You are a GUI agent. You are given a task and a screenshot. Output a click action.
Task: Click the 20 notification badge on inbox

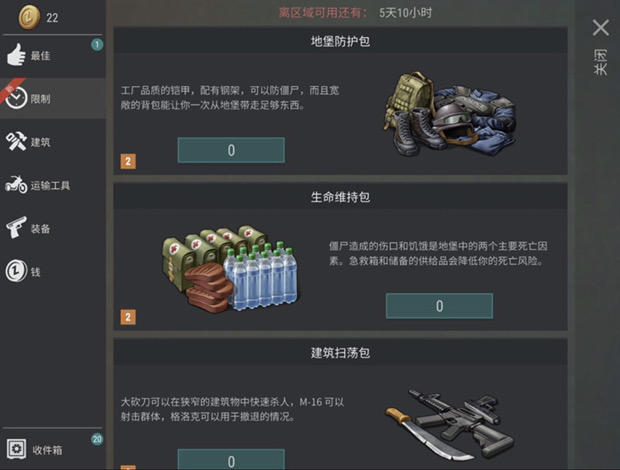97,439
